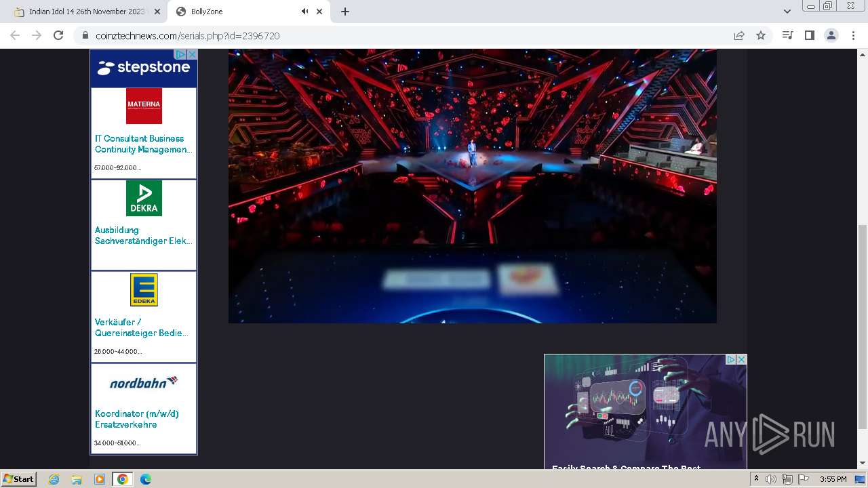View site information via the lock icon
868x488 pixels.
tap(85, 36)
